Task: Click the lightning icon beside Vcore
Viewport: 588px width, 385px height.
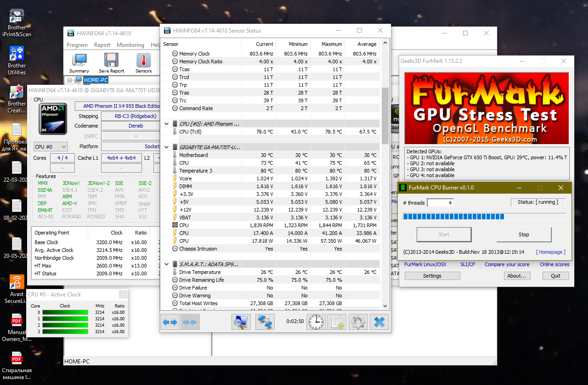Action: 175,179
